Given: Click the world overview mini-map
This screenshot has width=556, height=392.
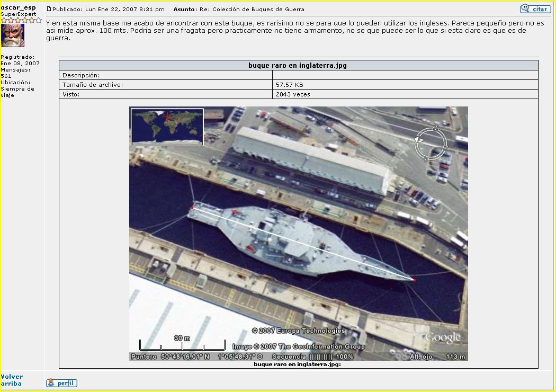Looking at the screenshot, I should [167, 127].
